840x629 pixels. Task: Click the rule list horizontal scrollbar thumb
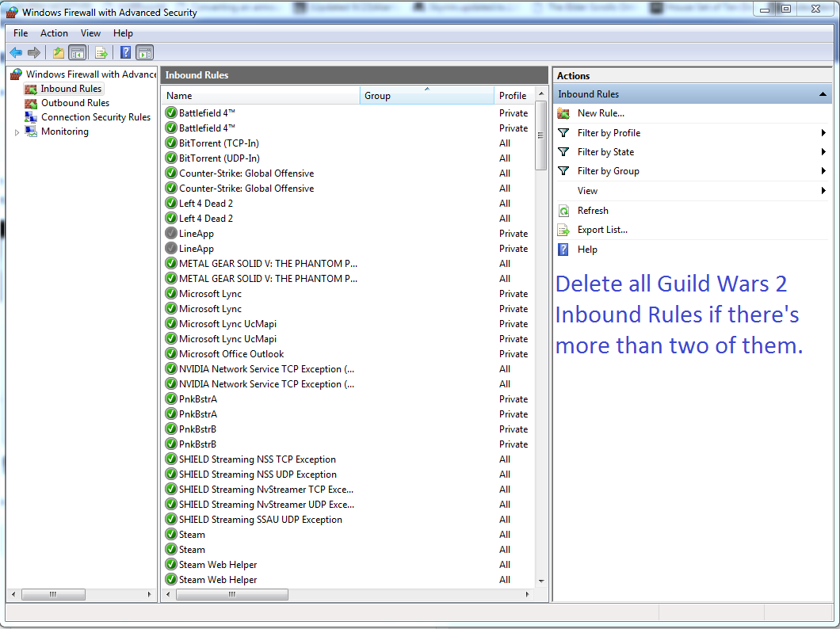[x=232, y=595]
